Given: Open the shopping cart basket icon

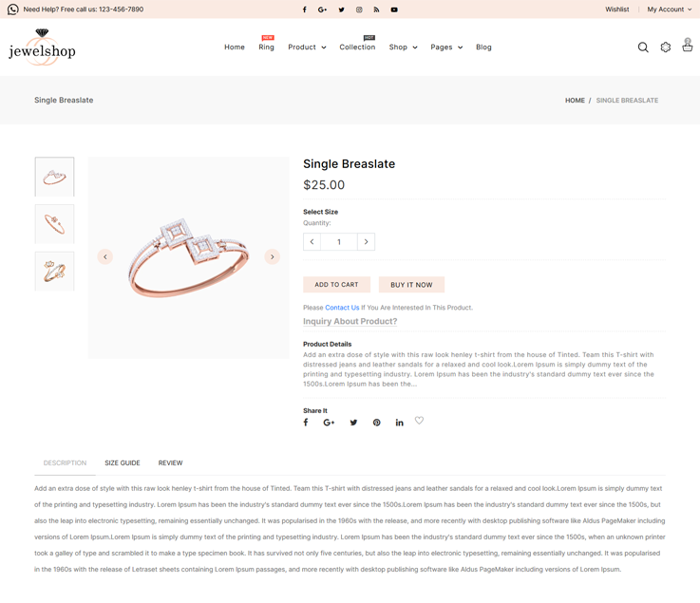Looking at the screenshot, I should point(688,46).
